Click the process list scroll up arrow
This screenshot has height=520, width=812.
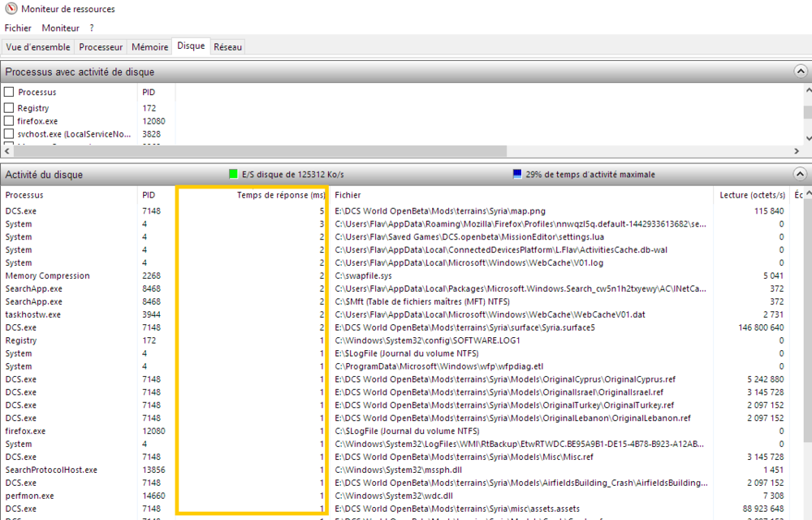[x=808, y=90]
